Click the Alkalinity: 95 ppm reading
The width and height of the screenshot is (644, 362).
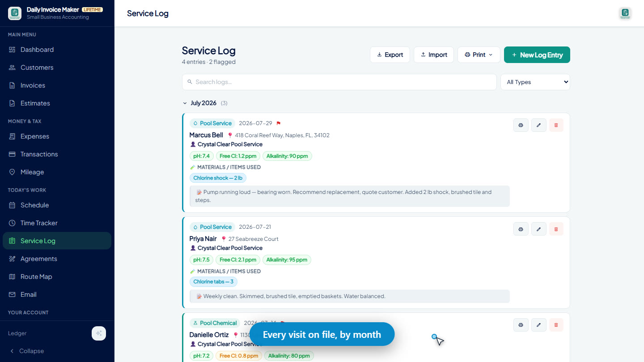287,260
